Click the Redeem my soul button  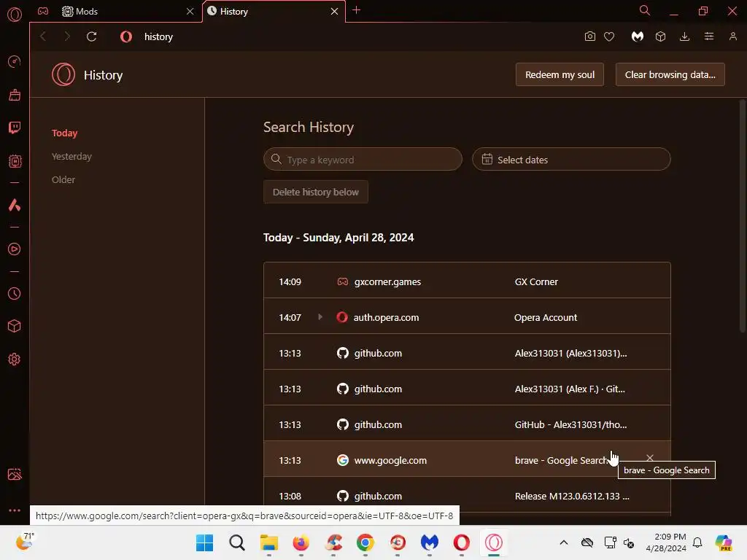point(560,75)
